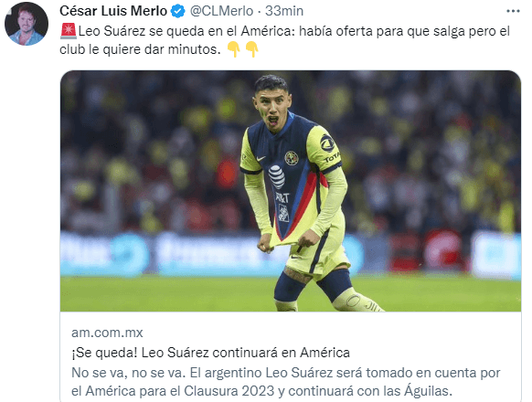The height and width of the screenshot is (402, 532).
Task: Click the am.com.mx domain link
Action: click(x=107, y=333)
